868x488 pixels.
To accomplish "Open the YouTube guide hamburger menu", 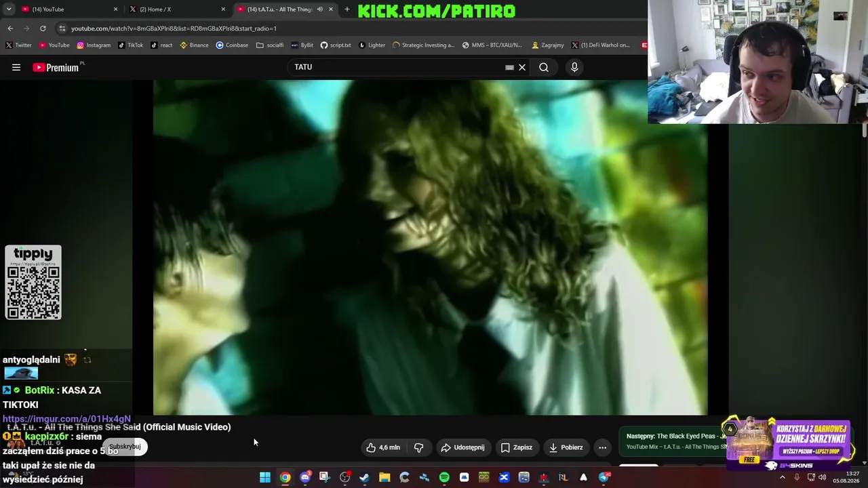I will tap(16, 67).
